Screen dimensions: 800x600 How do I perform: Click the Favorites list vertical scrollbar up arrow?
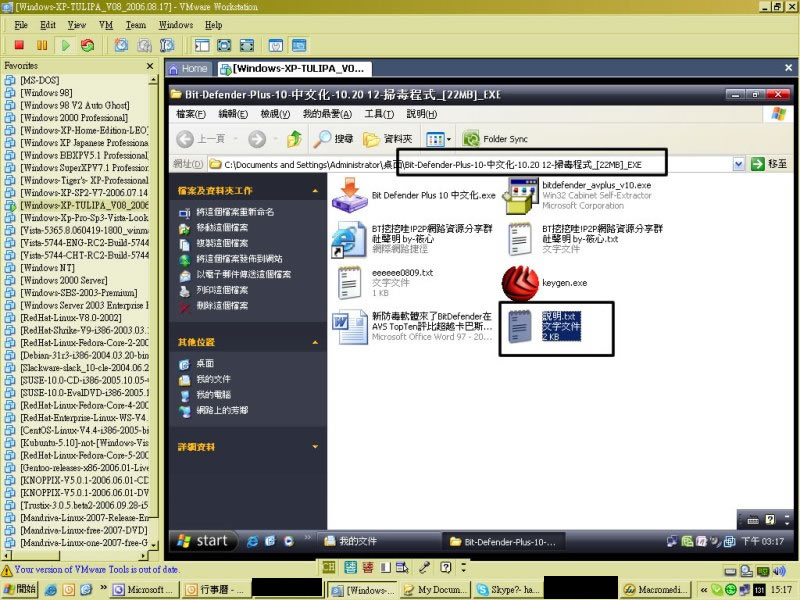coord(153,80)
